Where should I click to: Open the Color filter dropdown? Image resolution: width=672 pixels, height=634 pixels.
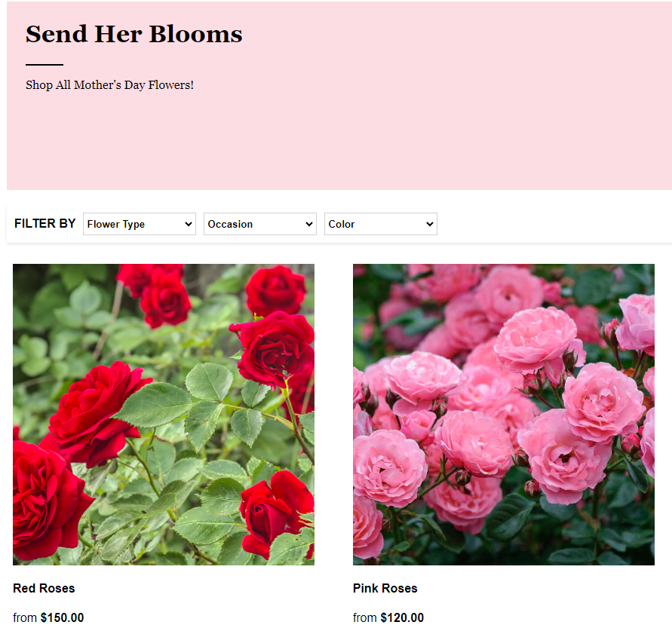click(x=381, y=224)
